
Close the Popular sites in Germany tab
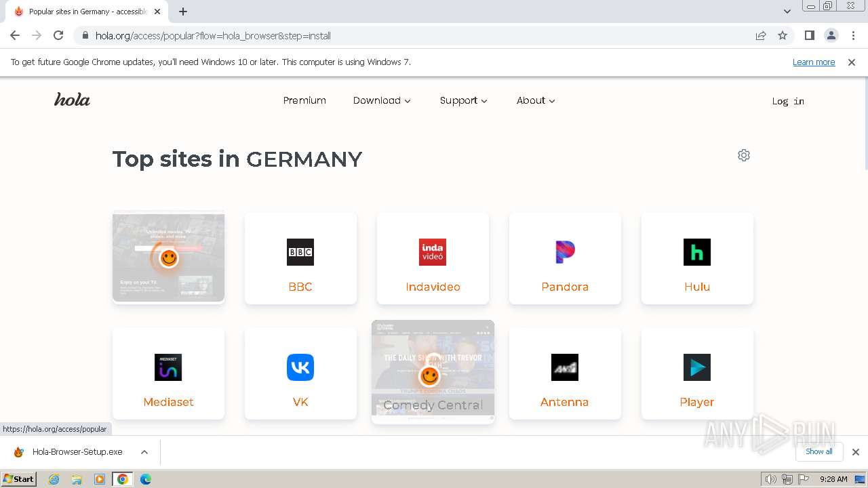(157, 12)
